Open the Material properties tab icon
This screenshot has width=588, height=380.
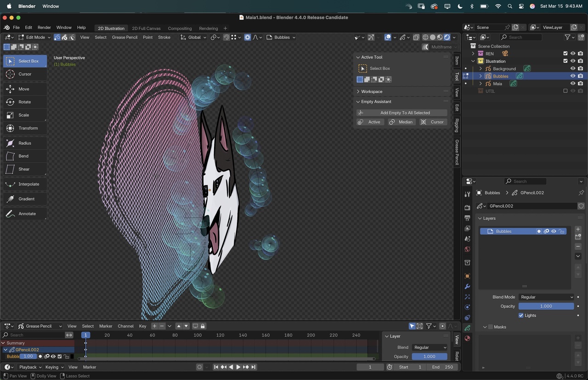[467, 338]
